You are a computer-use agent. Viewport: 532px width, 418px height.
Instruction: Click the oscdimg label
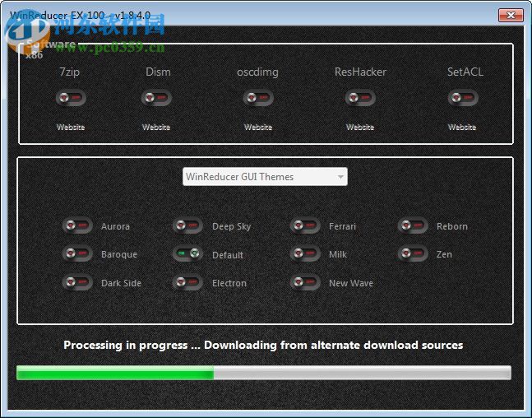257,72
